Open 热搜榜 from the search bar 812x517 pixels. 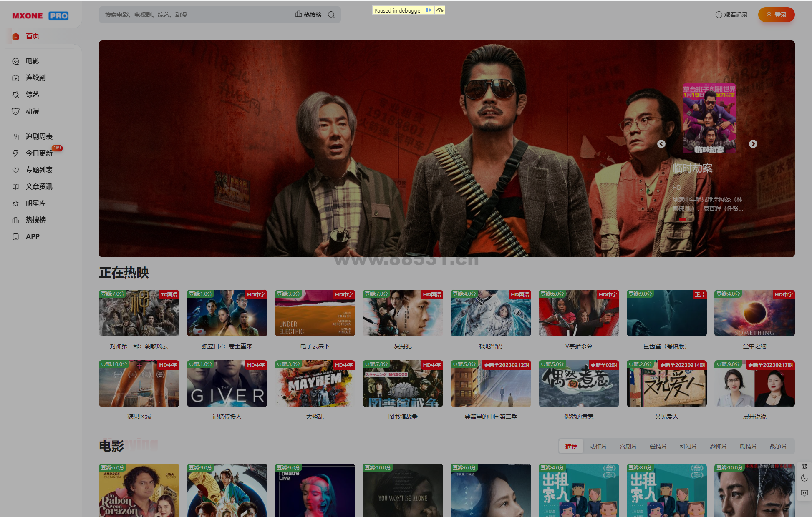(308, 15)
